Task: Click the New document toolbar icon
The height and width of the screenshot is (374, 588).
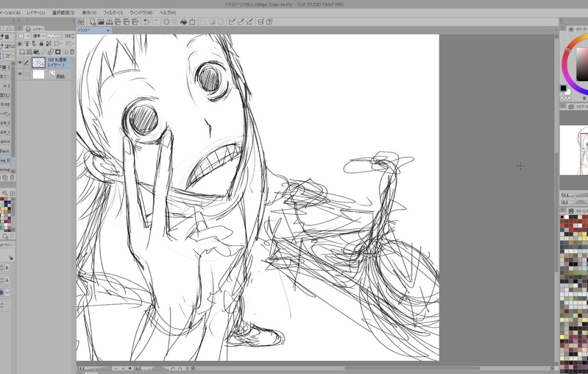Action: [x=92, y=22]
